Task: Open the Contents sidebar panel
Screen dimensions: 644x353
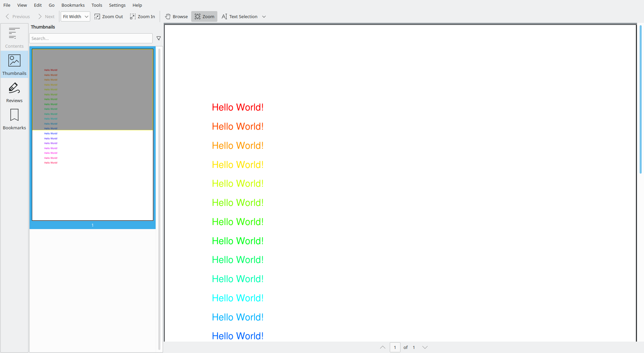Action: coord(14,37)
